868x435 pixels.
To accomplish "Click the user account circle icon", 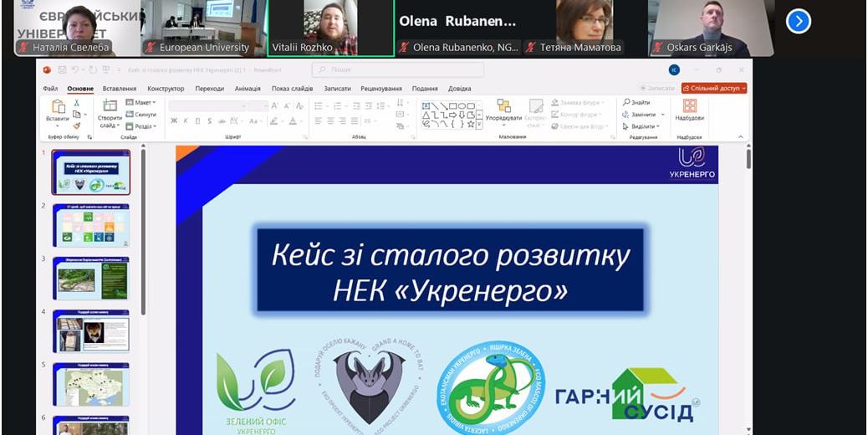I will pos(674,69).
